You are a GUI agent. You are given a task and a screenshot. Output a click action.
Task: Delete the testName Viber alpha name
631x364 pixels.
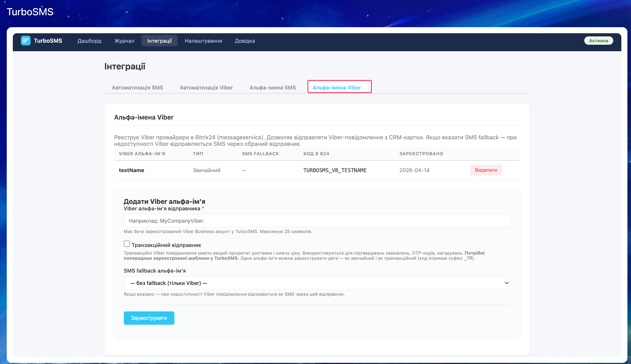[486, 170]
